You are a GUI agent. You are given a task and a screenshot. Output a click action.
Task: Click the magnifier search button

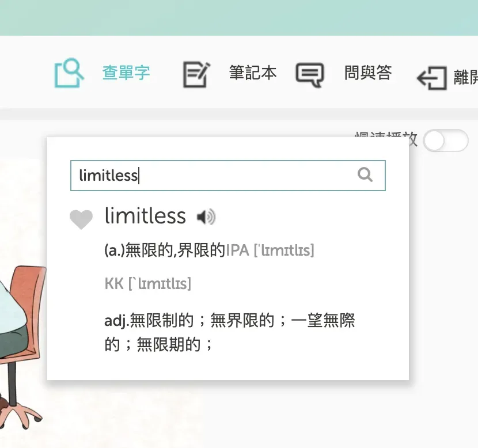coord(365,174)
